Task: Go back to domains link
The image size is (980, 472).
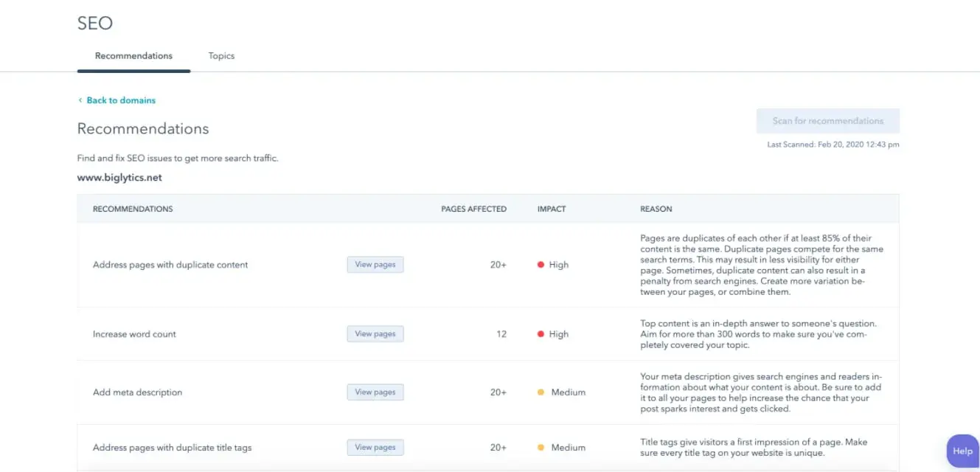Action: [121, 100]
